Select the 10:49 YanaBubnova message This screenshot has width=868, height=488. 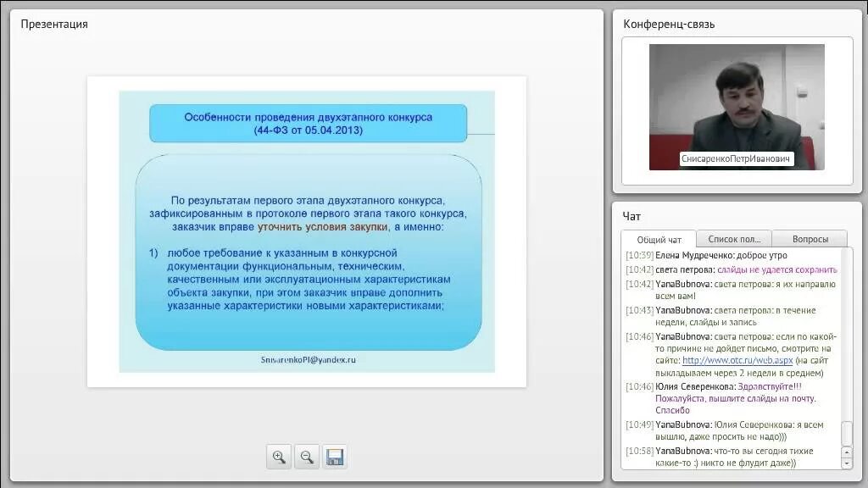[725, 430]
